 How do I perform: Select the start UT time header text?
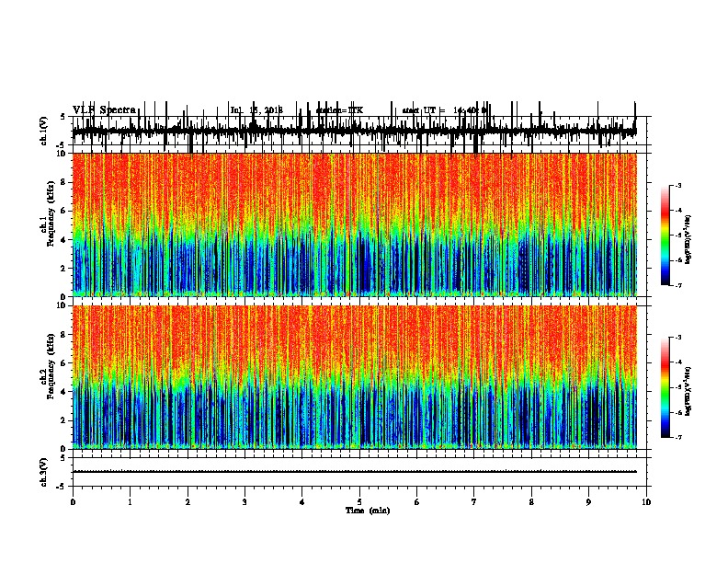[444, 110]
